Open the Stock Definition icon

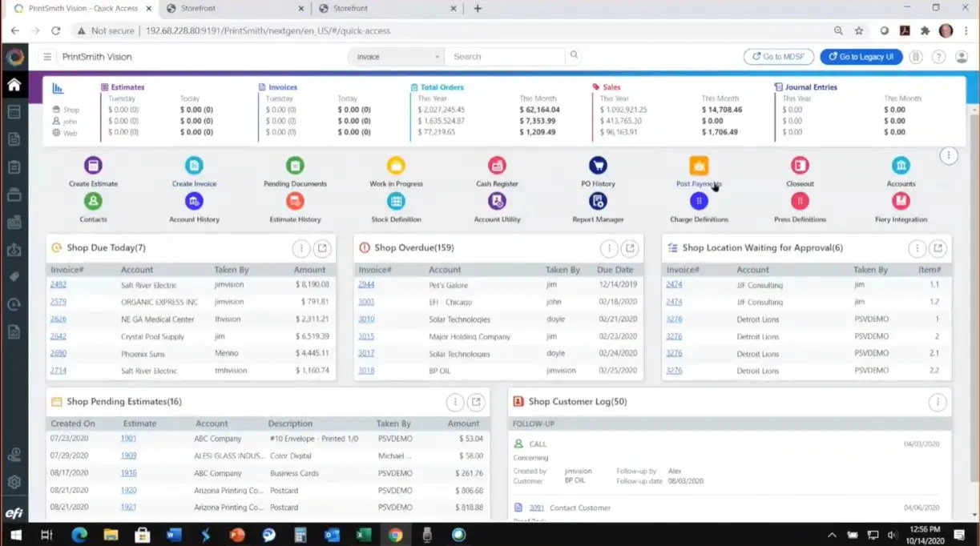click(x=396, y=201)
